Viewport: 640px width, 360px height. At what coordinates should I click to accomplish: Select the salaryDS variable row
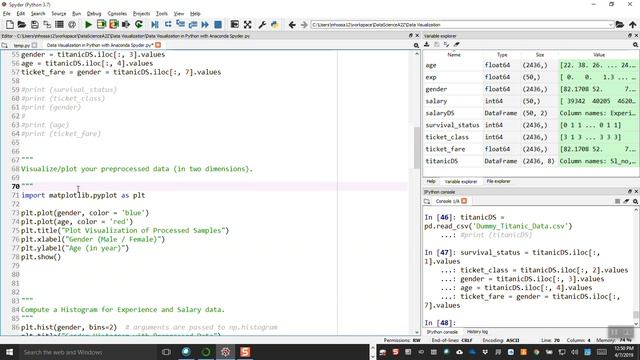(x=531, y=113)
